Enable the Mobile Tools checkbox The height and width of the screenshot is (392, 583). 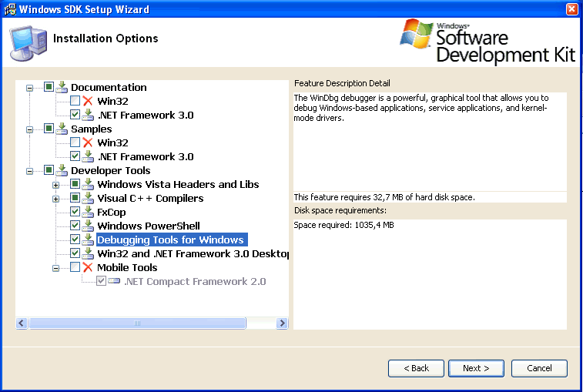(75, 267)
